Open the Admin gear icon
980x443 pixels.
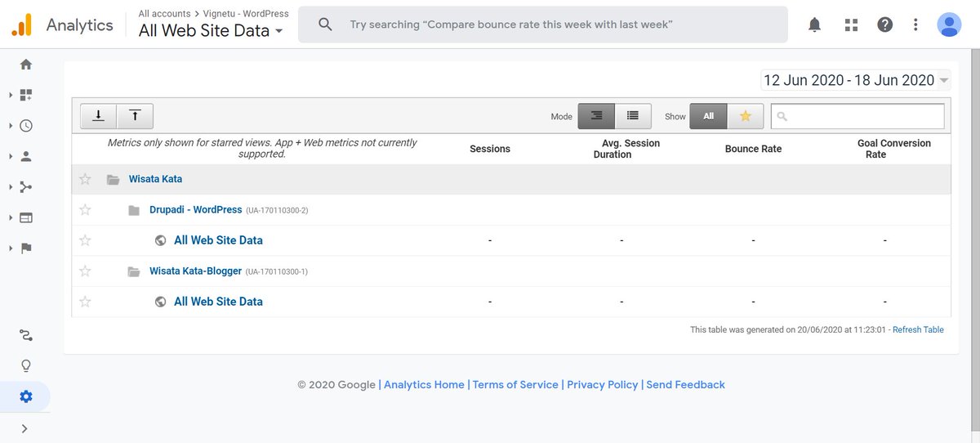click(26, 396)
